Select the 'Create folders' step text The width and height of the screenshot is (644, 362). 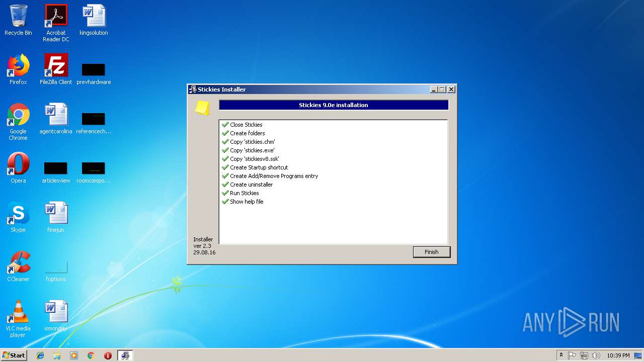click(x=247, y=133)
